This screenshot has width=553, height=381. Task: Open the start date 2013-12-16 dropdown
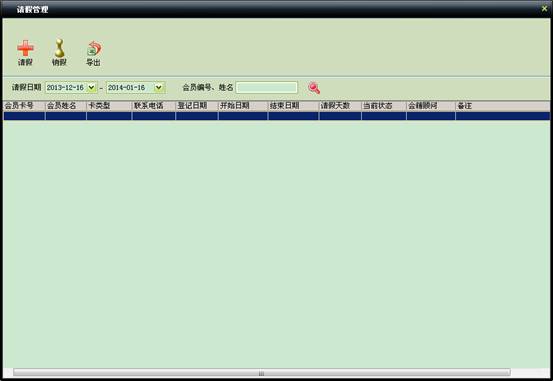tap(92, 87)
